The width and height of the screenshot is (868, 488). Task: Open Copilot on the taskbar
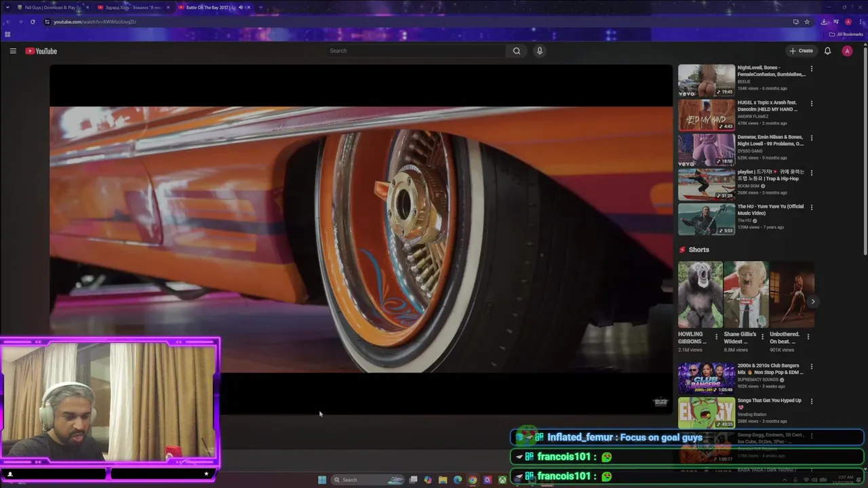click(x=428, y=480)
